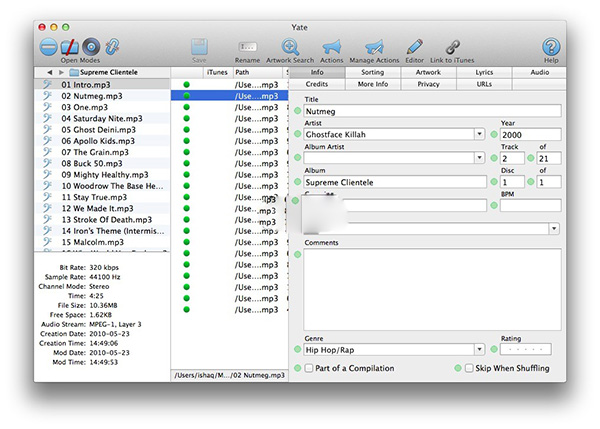This screenshot has height=429, width=600.
Task: Toggle Skip When Shuffling checkbox
Action: (469, 369)
